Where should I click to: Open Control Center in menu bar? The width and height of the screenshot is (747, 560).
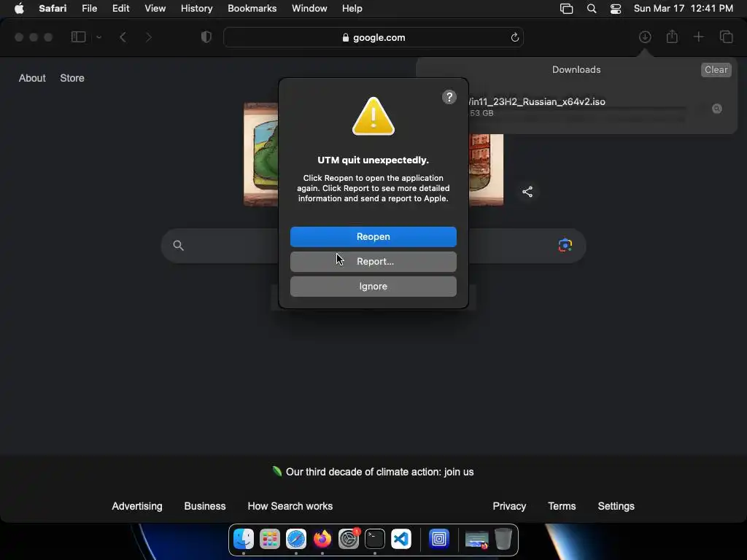[x=616, y=9]
